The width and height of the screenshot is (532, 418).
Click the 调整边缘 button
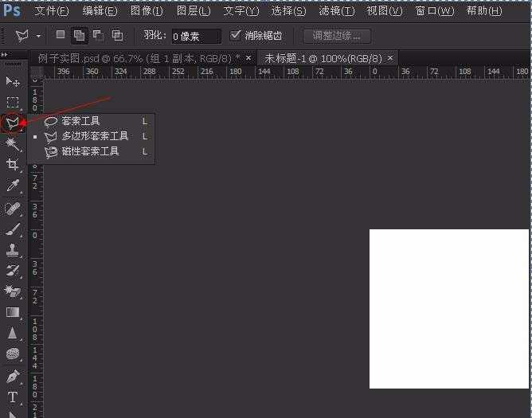click(337, 36)
